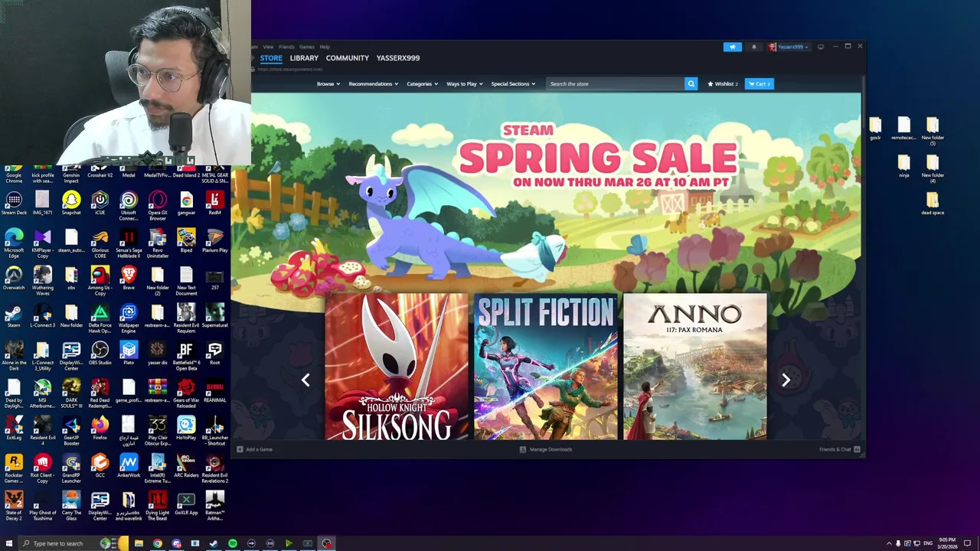Open Hollow Knight Silksong game capsule
This screenshot has width=980, height=551.
pos(396,367)
